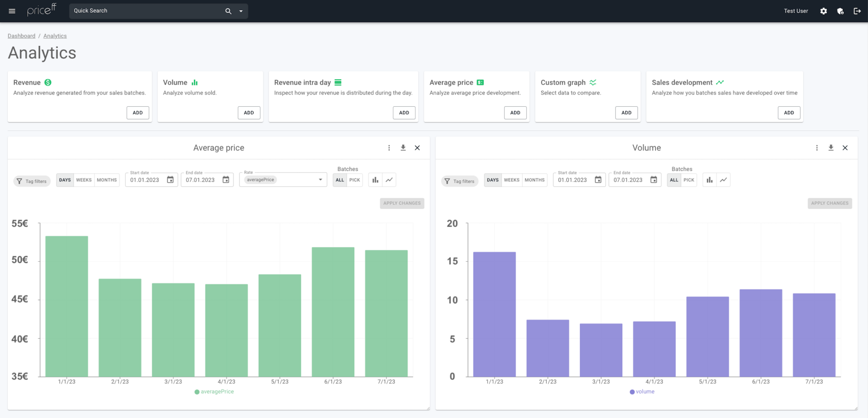Open more options on Volume panel
Screen dimensions: 868x418
click(x=817, y=148)
